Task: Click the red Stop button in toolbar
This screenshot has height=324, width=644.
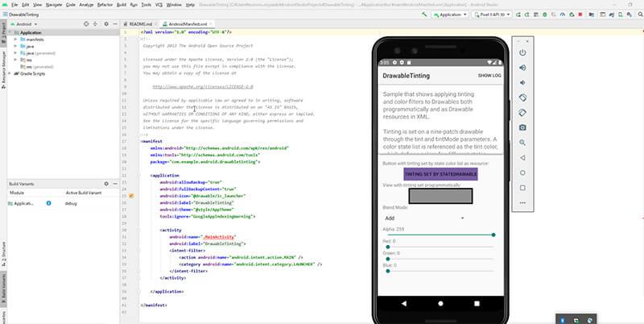Action: (x=580, y=15)
